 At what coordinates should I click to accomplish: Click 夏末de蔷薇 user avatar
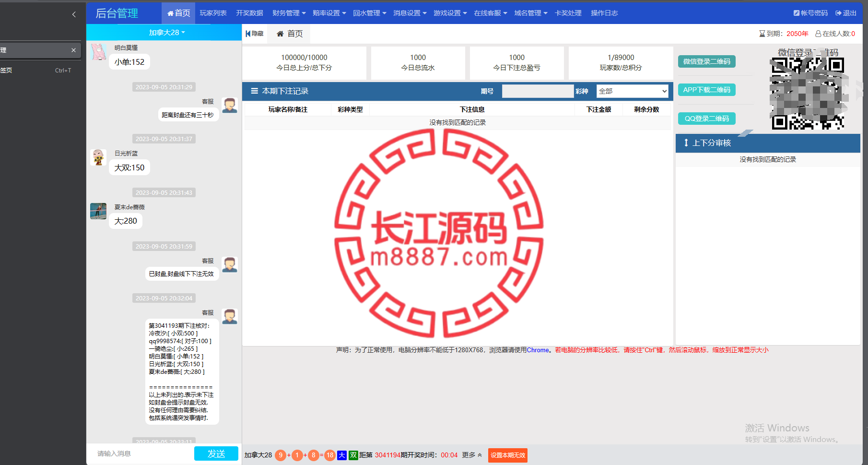coord(98,211)
